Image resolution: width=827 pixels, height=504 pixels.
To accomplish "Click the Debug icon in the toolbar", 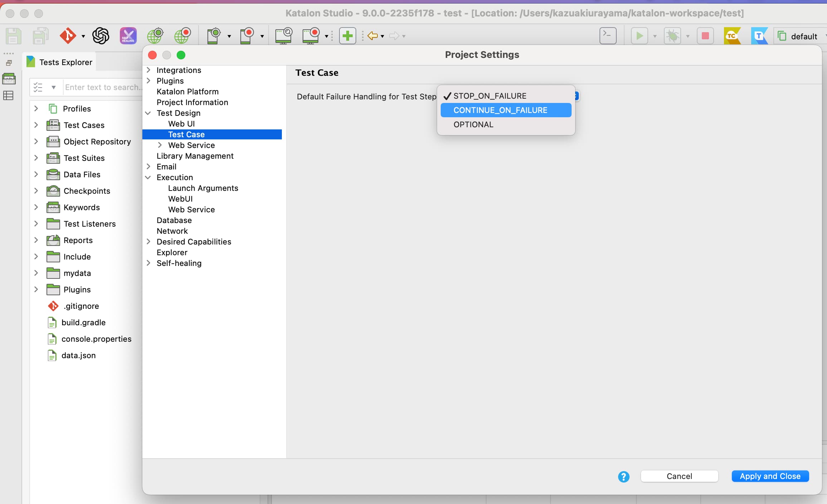I will (x=672, y=36).
